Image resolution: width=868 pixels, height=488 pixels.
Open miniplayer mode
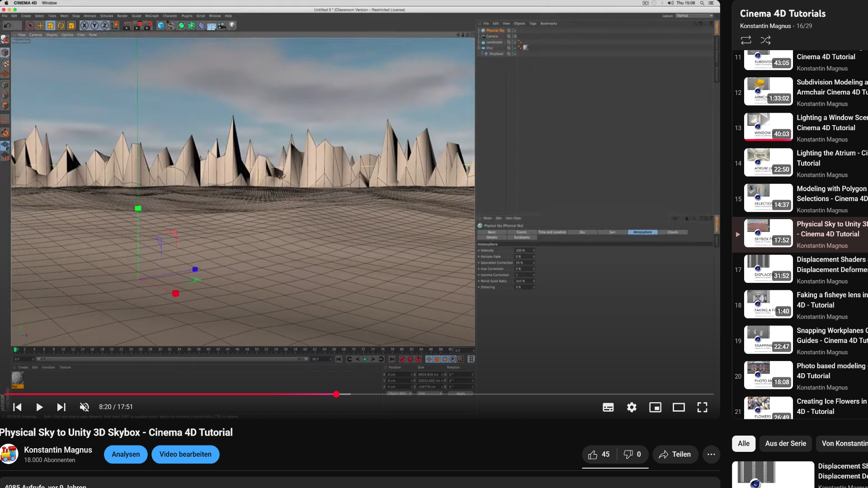point(655,407)
